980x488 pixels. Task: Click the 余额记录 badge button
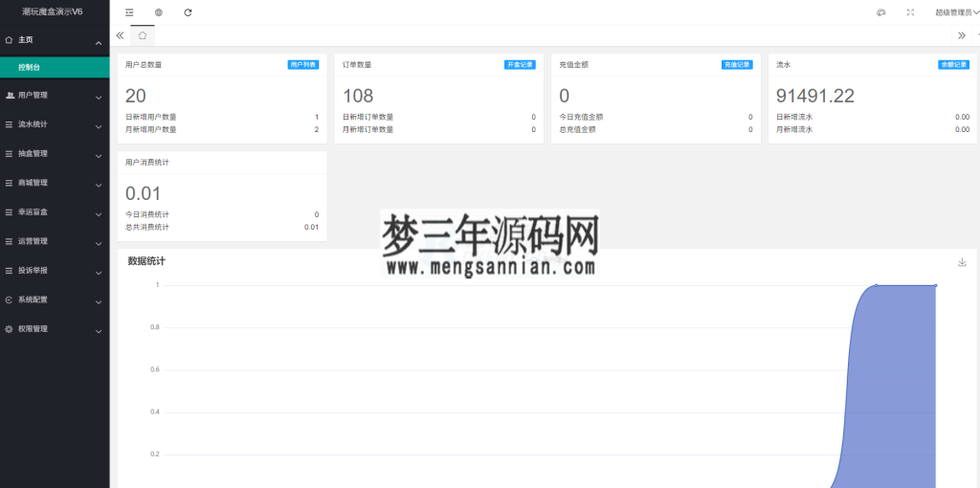point(954,64)
